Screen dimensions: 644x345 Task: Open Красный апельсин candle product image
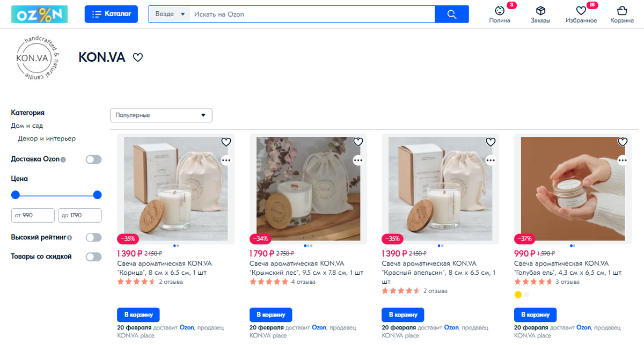[440, 189]
